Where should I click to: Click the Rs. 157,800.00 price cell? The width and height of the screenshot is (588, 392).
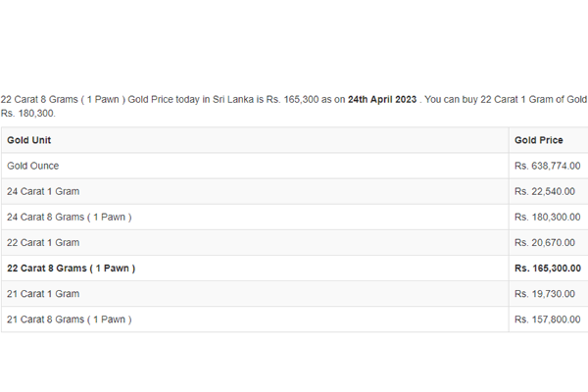pos(547,319)
